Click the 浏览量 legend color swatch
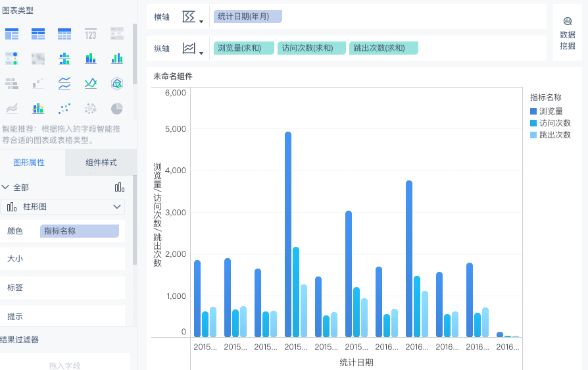The height and width of the screenshot is (370, 588). coord(534,111)
